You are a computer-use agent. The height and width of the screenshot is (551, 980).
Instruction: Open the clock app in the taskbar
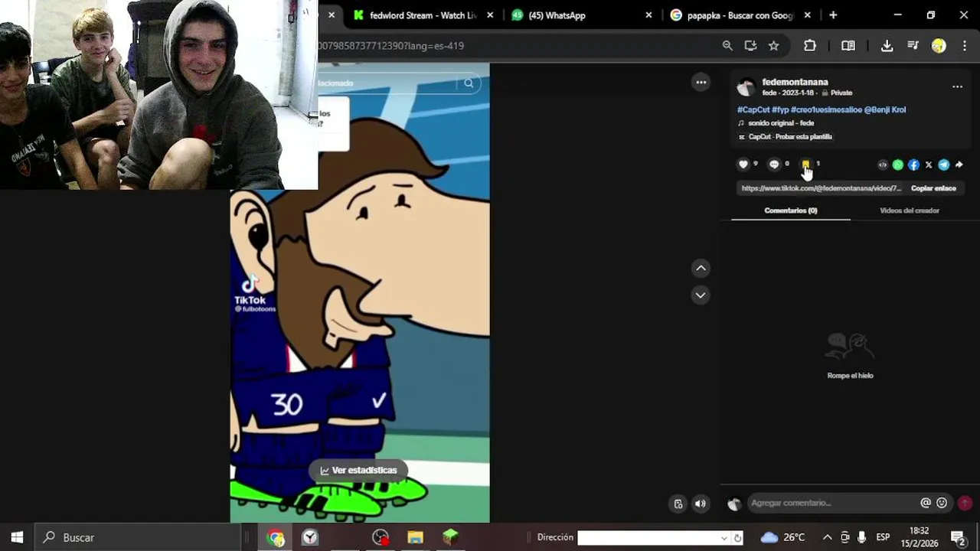[x=310, y=538]
